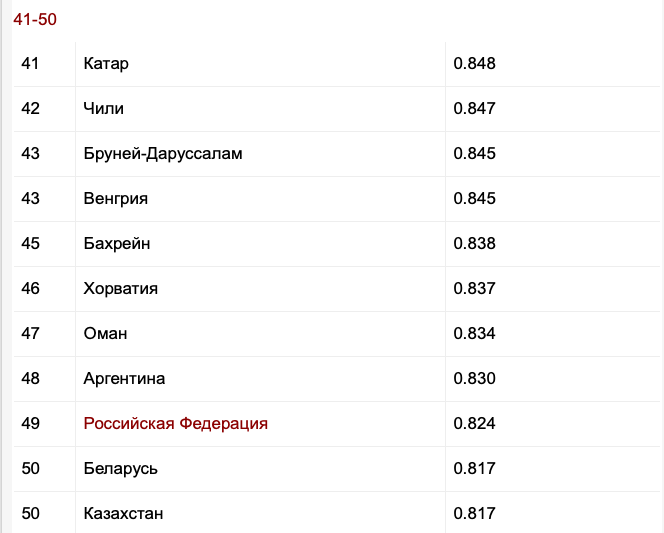Click the Хорватия country name
This screenshot has height=533, width=664.
coord(121,289)
